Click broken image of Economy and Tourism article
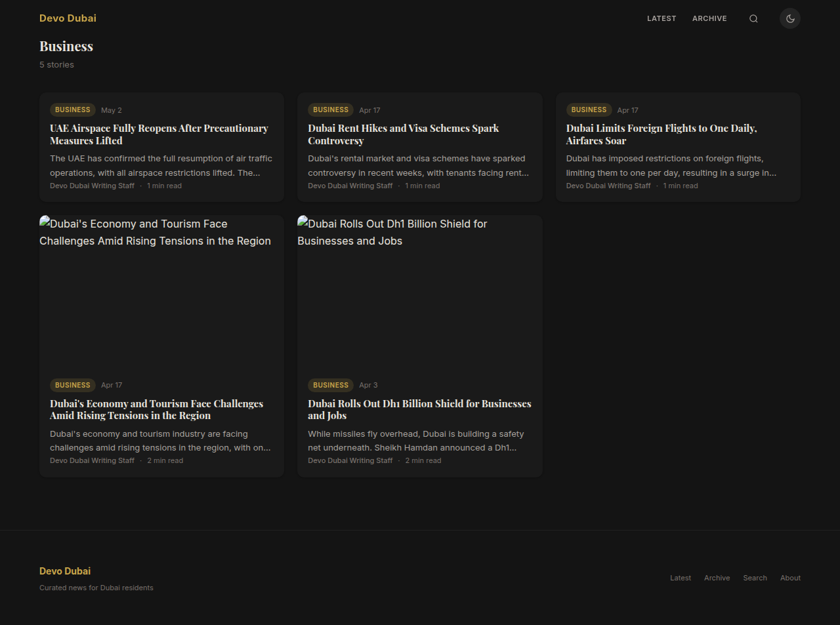 point(161,292)
